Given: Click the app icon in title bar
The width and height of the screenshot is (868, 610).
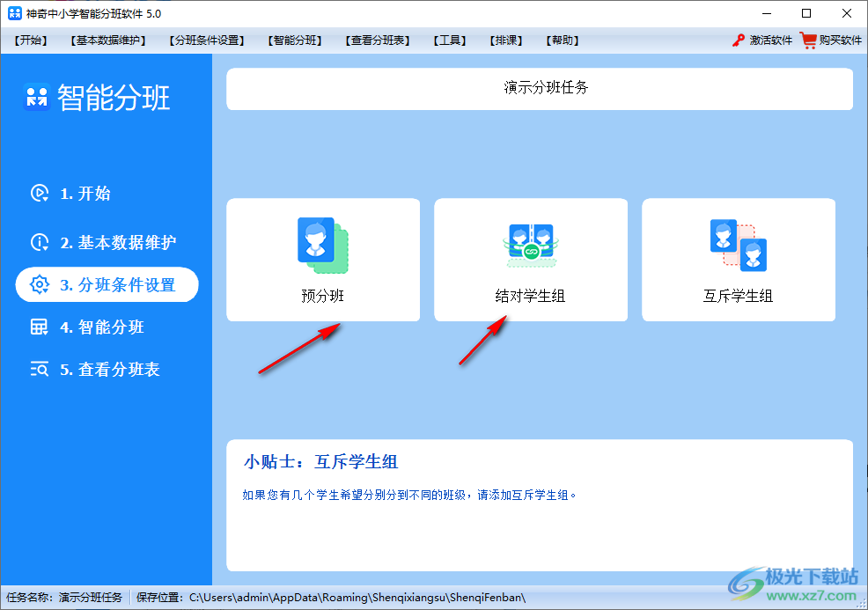Looking at the screenshot, I should [x=15, y=13].
